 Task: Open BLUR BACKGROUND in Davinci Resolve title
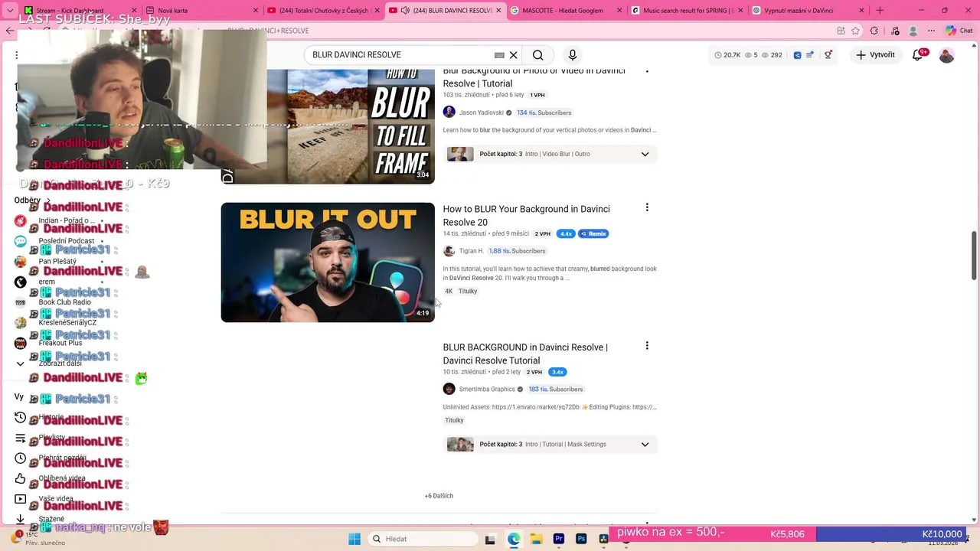pos(525,354)
